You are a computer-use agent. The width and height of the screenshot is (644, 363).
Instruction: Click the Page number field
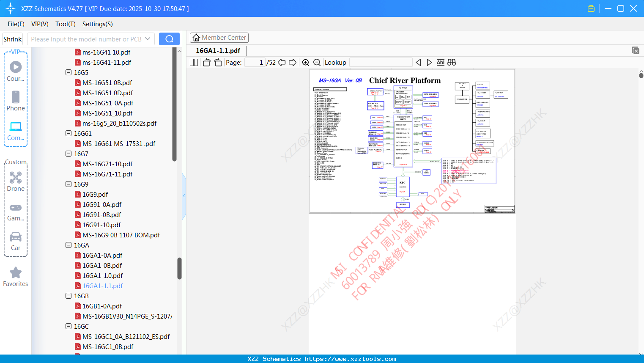pyautogui.click(x=255, y=63)
